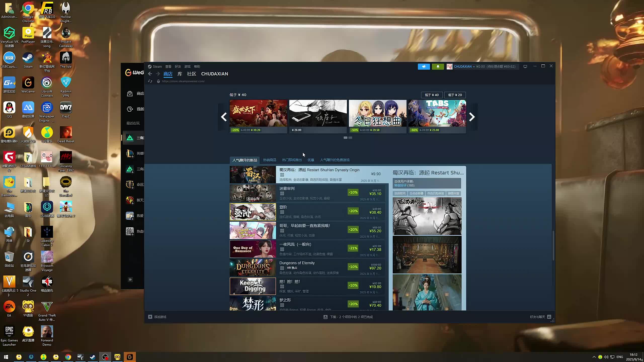The width and height of the screenshot is (644, 362).
Task: Click the padlock icon beside the URL
Action: [158, 81]
